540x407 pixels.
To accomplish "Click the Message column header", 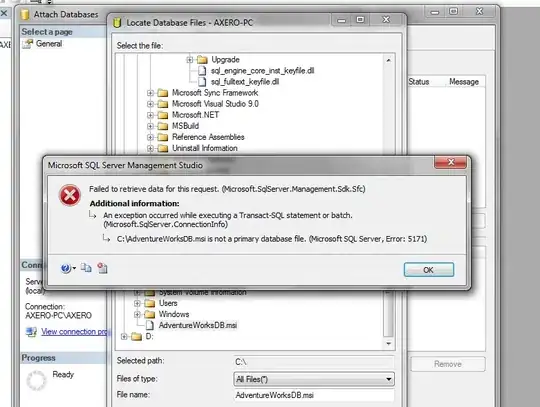I will (464, 82).
